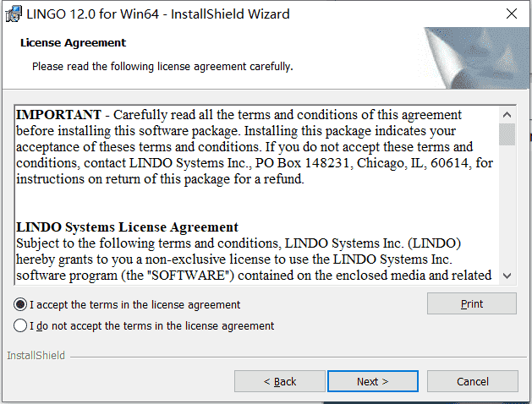Click the Print button

coord(472,303)
